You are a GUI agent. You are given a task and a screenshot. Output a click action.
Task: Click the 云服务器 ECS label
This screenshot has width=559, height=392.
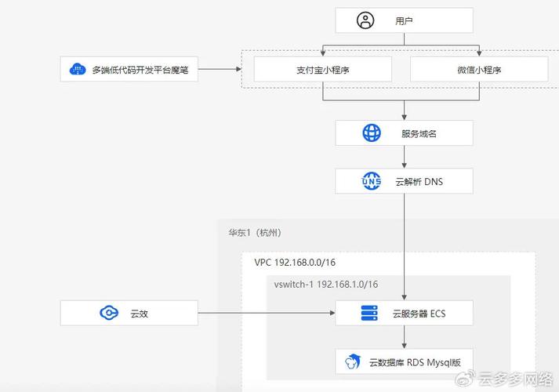pyautogui.click(x=419, y=314)
